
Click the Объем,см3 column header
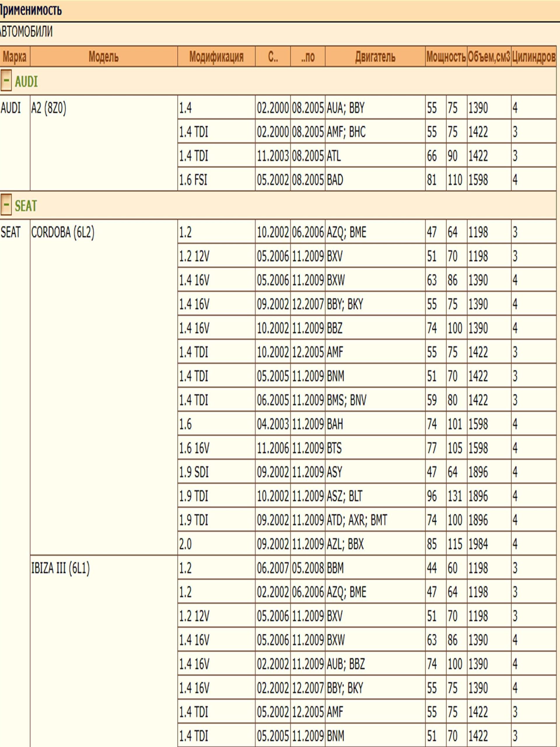489,57
